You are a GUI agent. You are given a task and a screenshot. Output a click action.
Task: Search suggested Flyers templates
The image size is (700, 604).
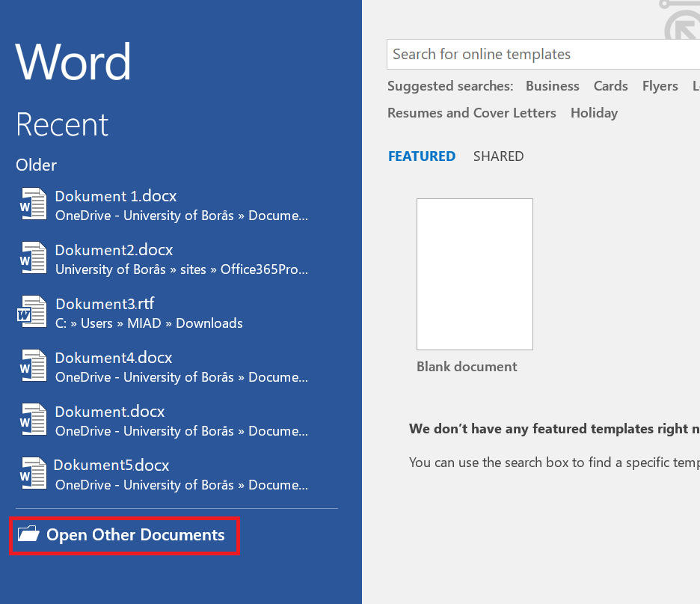coord(660,86)
